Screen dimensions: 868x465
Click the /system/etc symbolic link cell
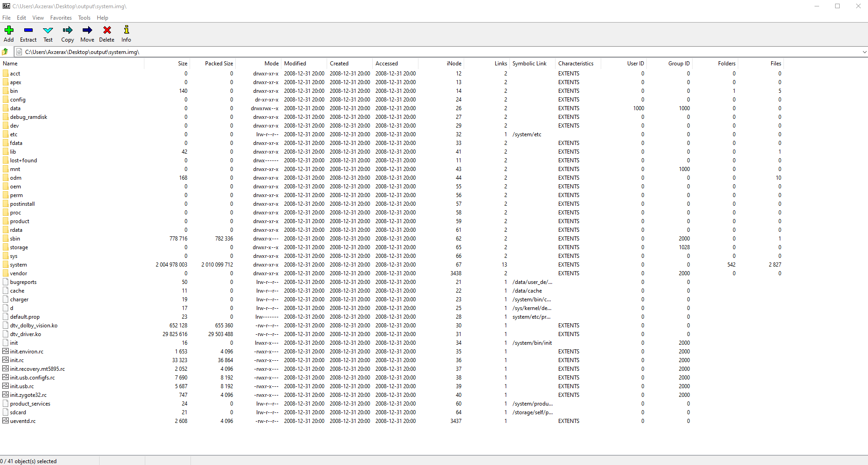(x=527, y=134)
